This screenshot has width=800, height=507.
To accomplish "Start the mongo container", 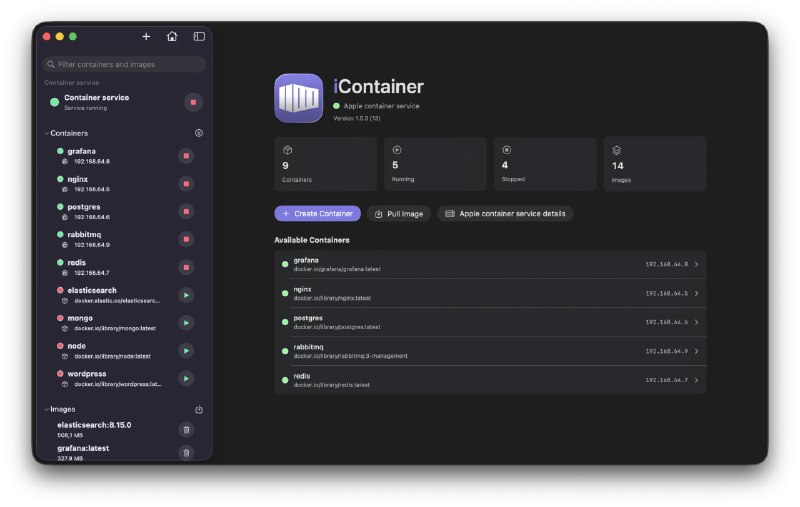I will click(186, 323).
